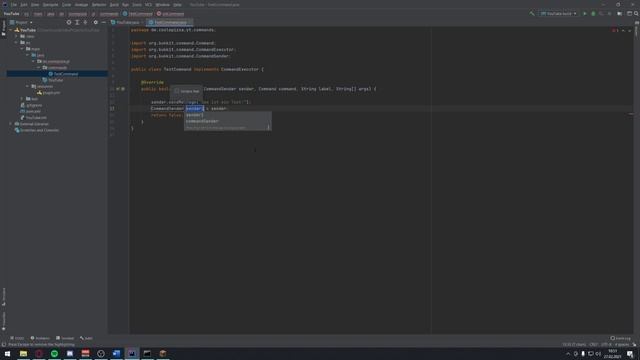Click the CRLF line separator indicator

pos(594,344)
